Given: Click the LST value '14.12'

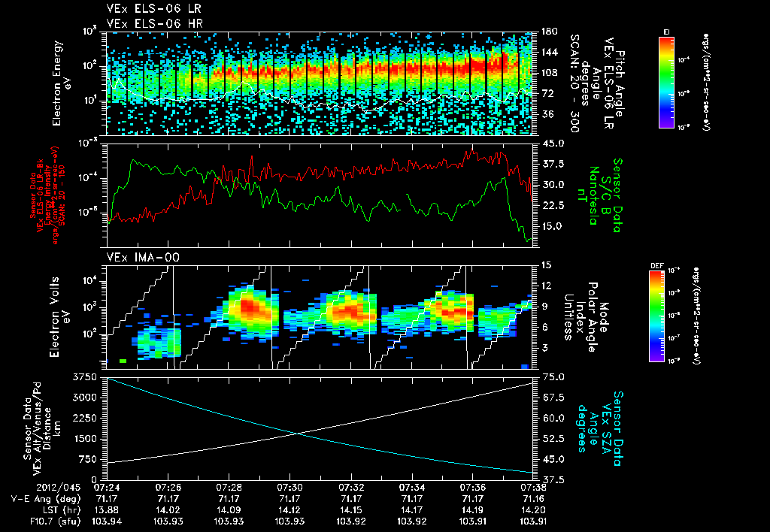Looking at the screenshot, I should [x=290, y=510].
